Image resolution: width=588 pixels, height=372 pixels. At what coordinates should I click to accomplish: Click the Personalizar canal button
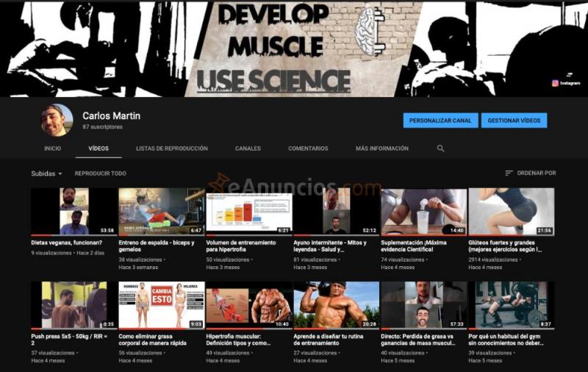440,121
